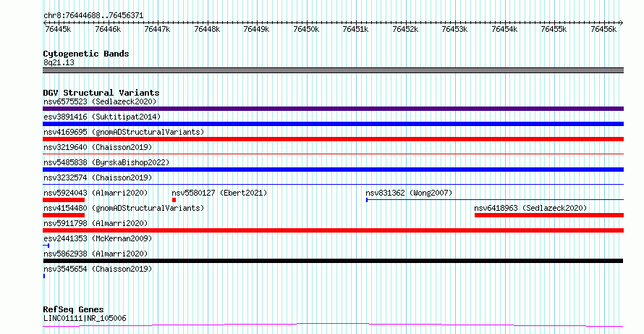Open nsv4169695 (gnomADStructuralVariants) label
The image size is (644, 334).
pyautogui.click(x=124, y=132)
